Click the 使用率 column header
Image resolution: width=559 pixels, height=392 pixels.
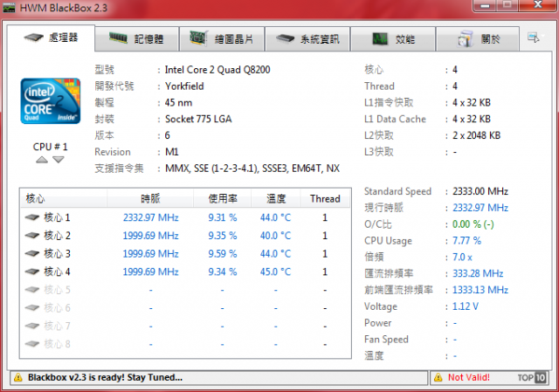(223, 198)
